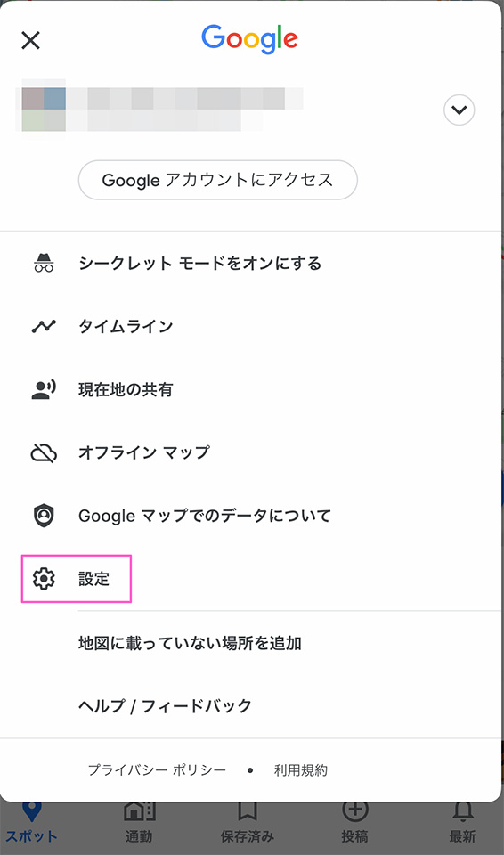This screenshot has width=504, height=855.
Task: Close the account menu with the X
Action: click(30, 40)
